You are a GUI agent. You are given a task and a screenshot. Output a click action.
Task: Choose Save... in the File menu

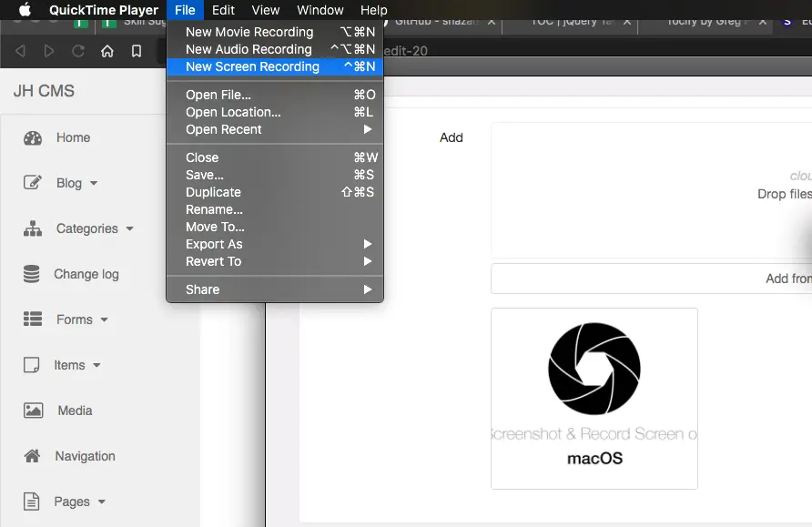[275, 175]
